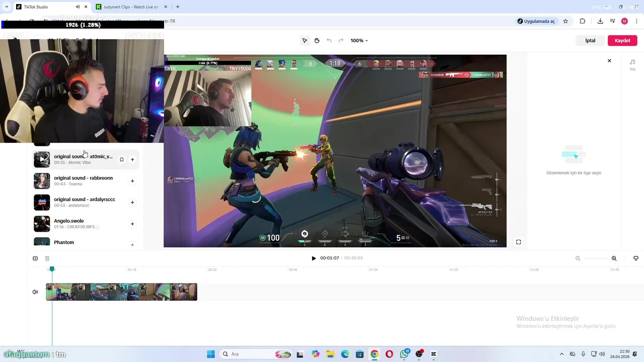Close the right properties panel
Viewport: 644px width, 362px height.
pyautogui.click(x=609, y=61)
